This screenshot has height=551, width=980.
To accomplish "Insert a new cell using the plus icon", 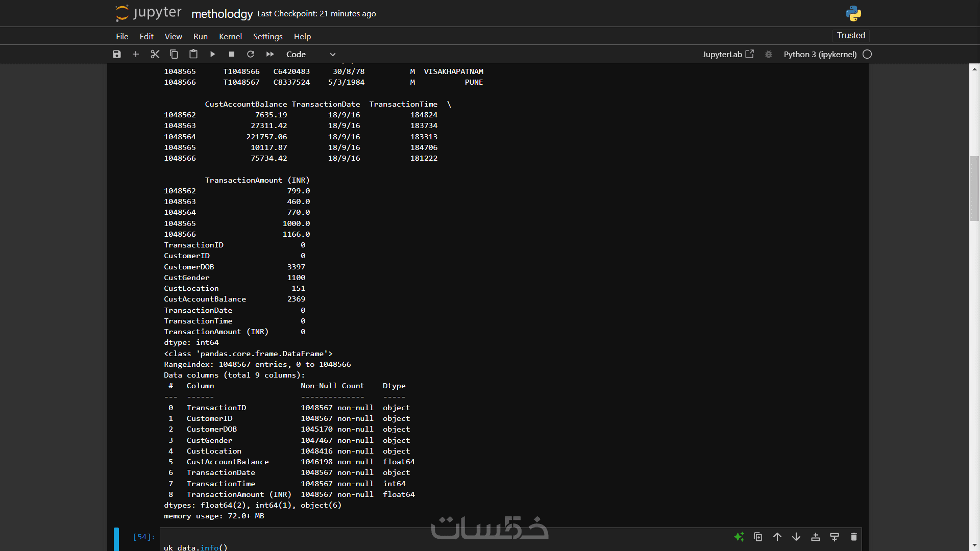I will coord(136,54).
